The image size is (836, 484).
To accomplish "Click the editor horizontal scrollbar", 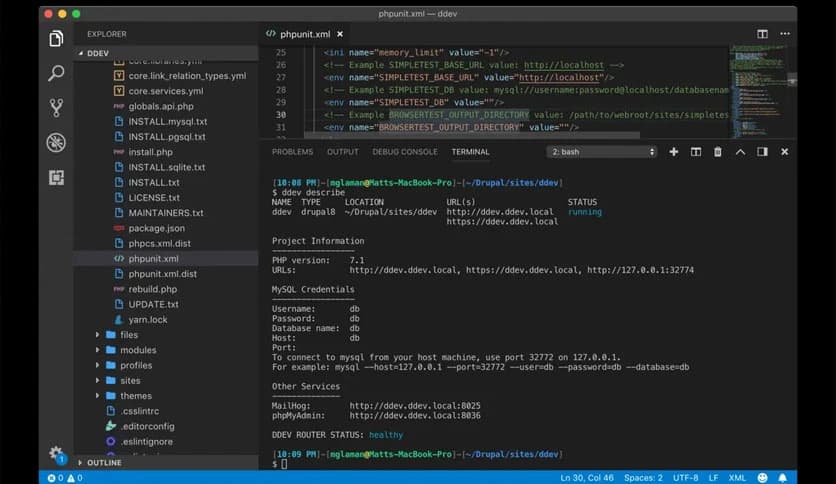I will (x=471, y=135).
